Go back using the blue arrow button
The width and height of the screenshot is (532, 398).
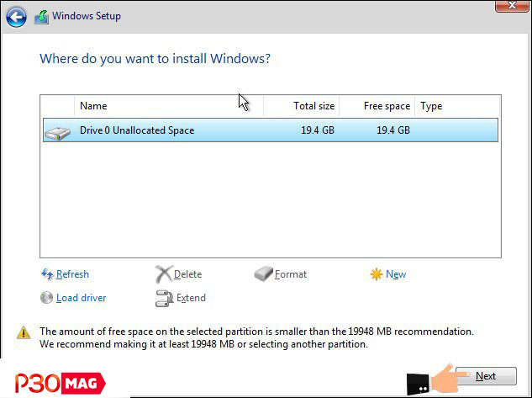(16, 17)
